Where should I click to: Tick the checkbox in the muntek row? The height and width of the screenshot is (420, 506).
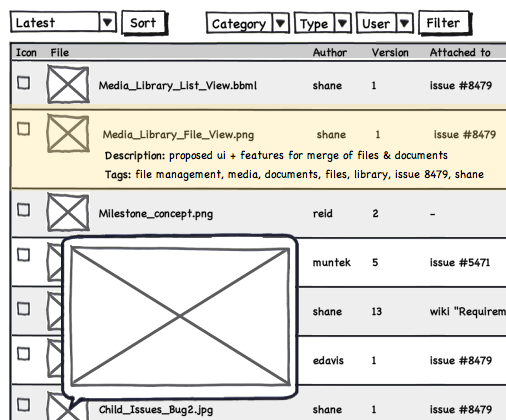tap(24, 255)
